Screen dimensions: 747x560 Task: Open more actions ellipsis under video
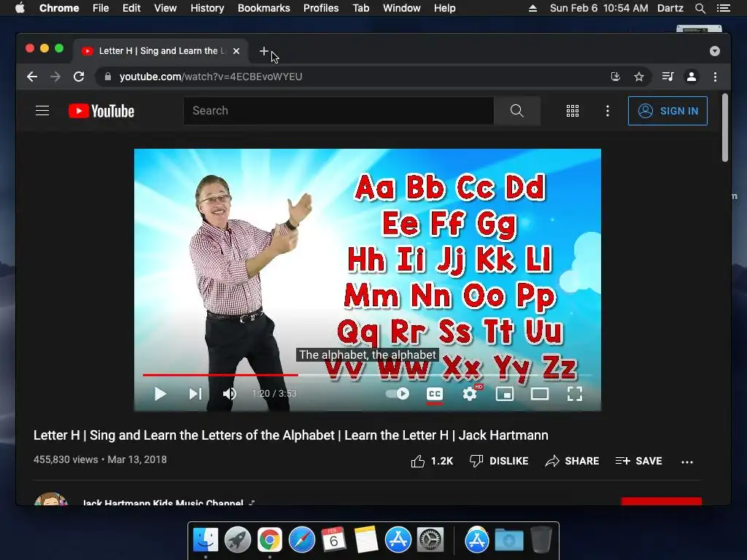[687, 462]
